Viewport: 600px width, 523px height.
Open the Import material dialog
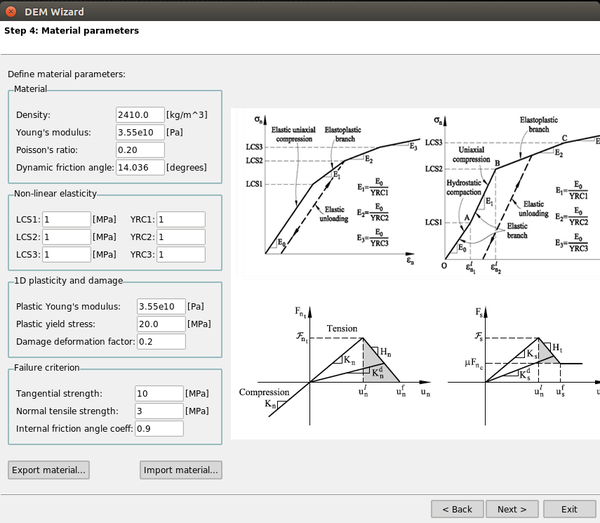tap(180, 470)
